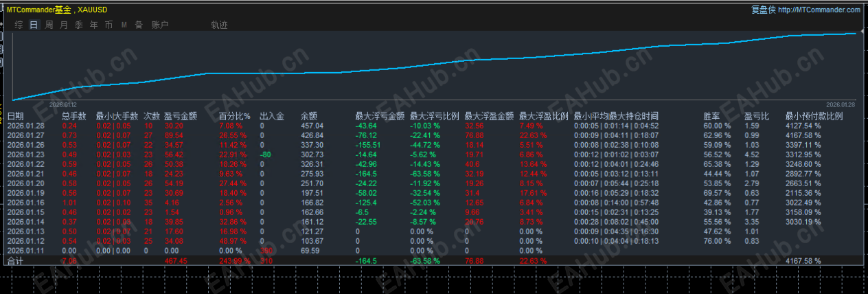The height and width of the screenshot is (294, 868).
Task: Click the 48.97 % percentage value
Action: pyautogui.click(x=233, y=241)
